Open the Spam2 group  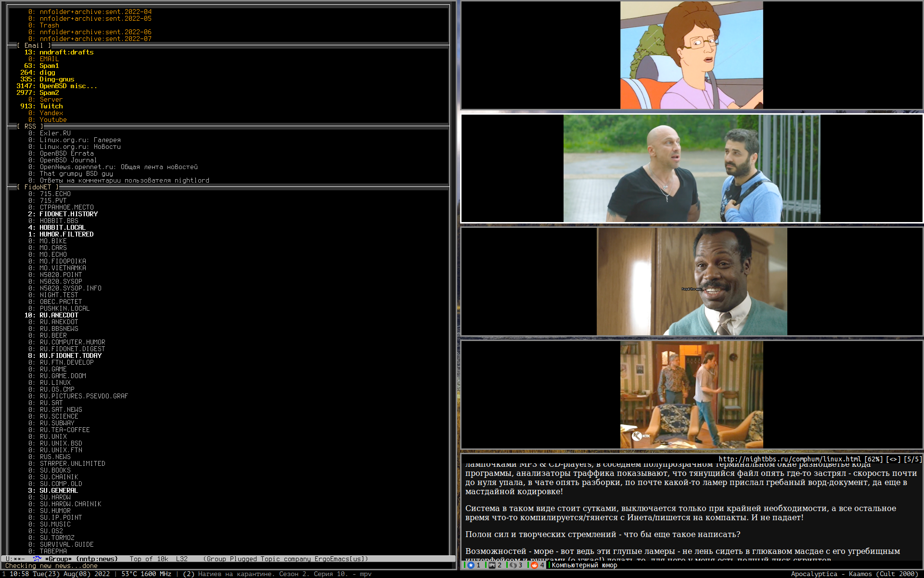[x=49, y=92]
